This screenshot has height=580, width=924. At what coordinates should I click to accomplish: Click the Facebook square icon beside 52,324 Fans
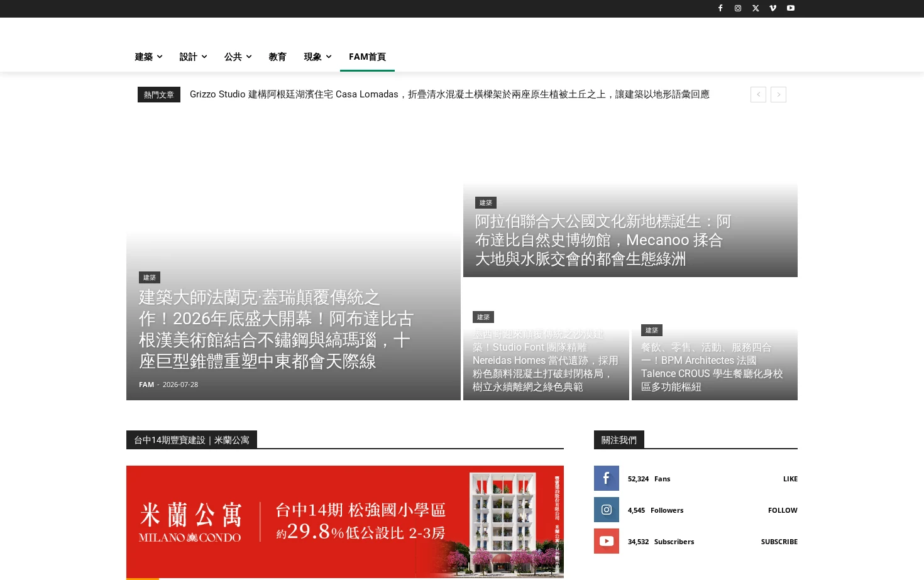click(607, 478)
